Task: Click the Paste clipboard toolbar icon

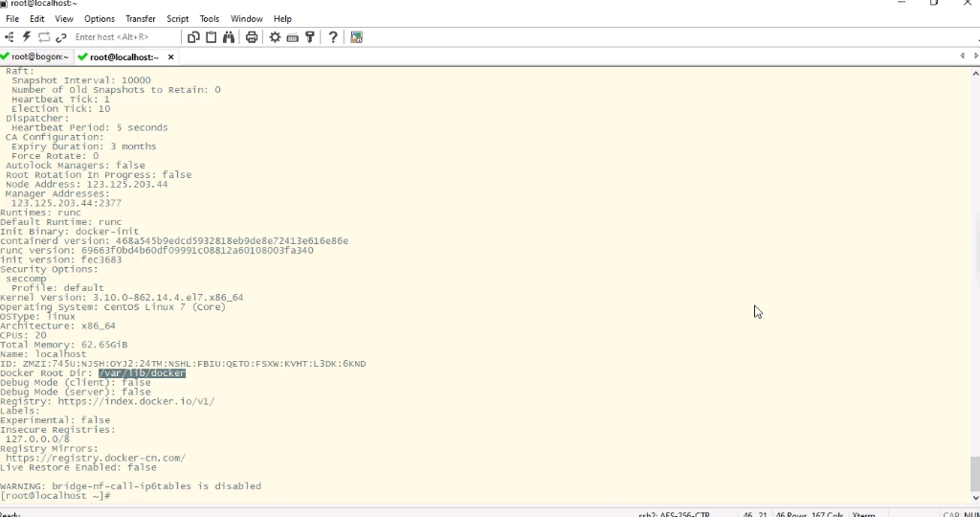Action: coord(212,37)
